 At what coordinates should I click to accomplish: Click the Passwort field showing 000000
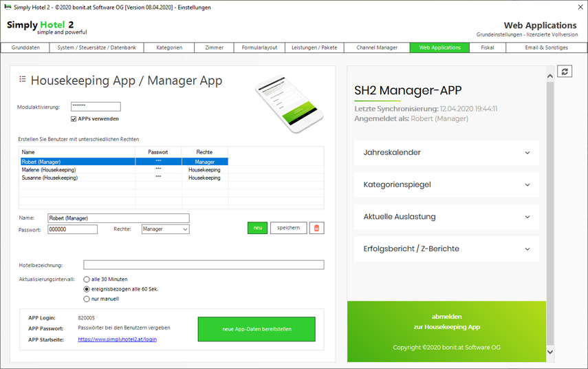point(72,229)
